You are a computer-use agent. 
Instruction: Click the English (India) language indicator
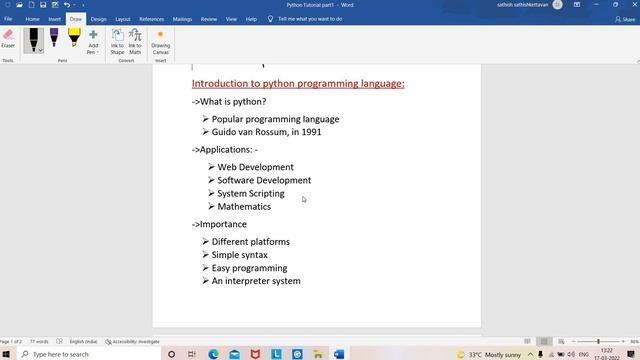(83, 341)
